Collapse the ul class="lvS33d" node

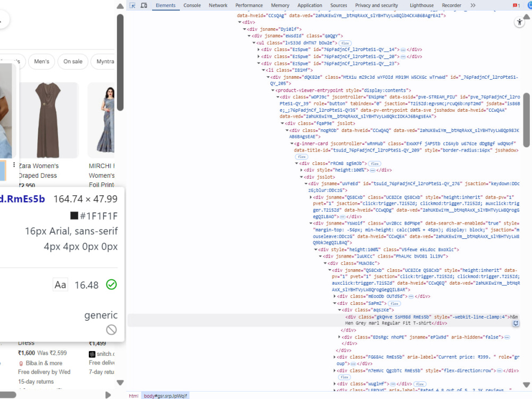tap(254, 43)
